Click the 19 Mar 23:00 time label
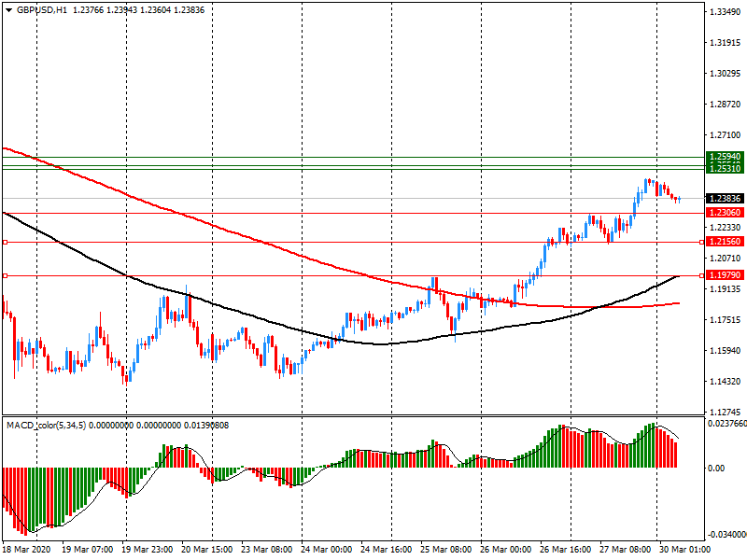Image resolution: width=747 pixels, height=560 pixels. point(148,550)
